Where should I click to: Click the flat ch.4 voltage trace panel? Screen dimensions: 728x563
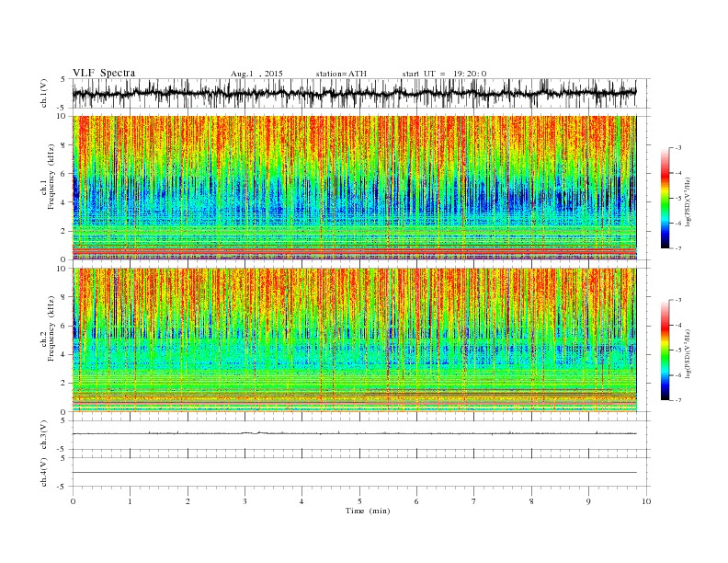pyautogui.click(x=361, y=472)
